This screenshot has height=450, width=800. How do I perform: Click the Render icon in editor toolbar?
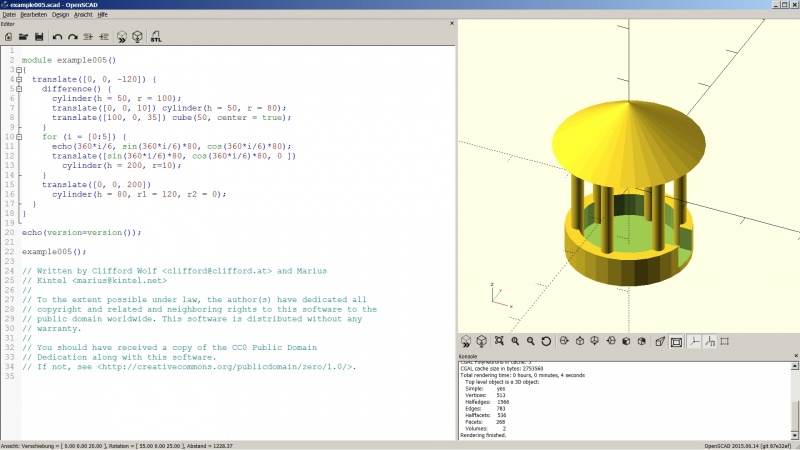(x=137, y=37)
